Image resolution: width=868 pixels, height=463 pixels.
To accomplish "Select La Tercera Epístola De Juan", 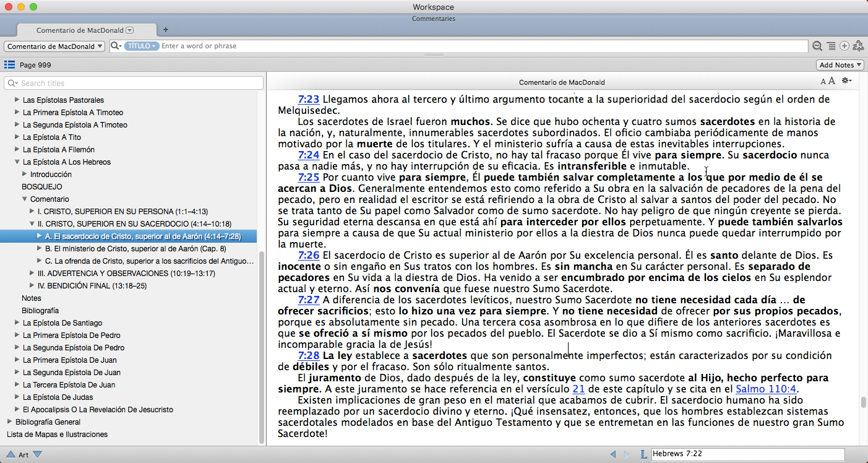I will point(69,384).
